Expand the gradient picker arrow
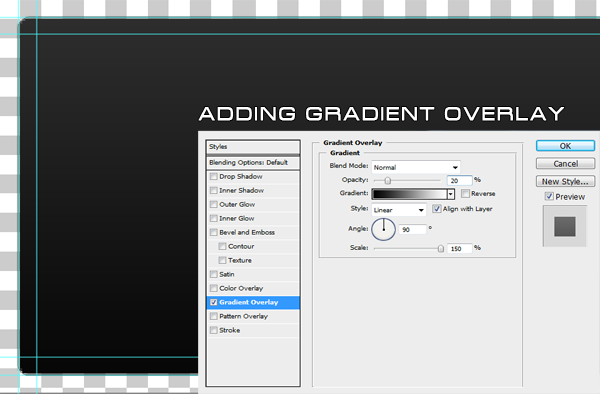 [x=451, y=194]
